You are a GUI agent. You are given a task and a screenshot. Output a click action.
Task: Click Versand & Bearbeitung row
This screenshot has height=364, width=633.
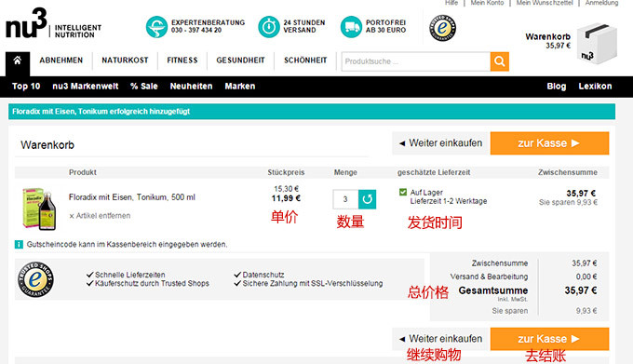(x=523, y=276)
